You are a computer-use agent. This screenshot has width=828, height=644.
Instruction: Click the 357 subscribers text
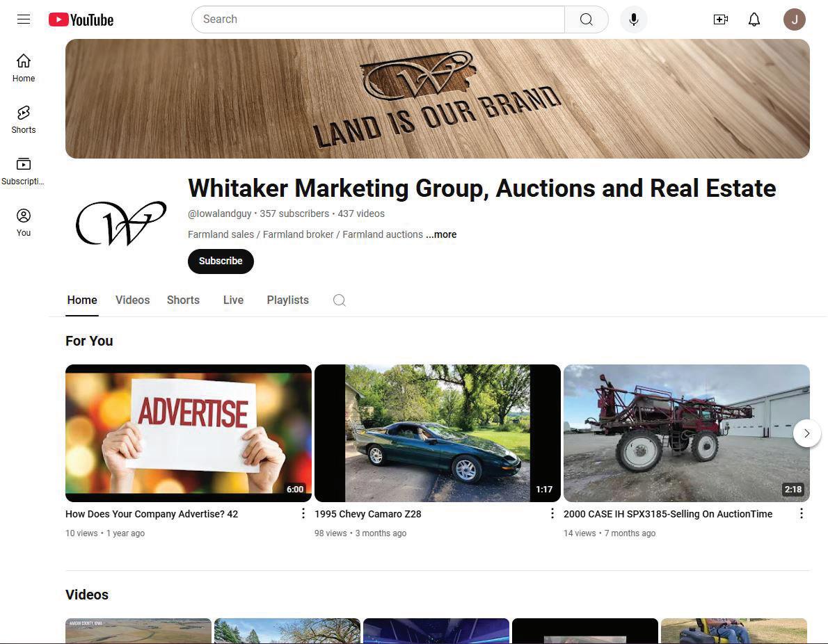(x=294, y=214)
